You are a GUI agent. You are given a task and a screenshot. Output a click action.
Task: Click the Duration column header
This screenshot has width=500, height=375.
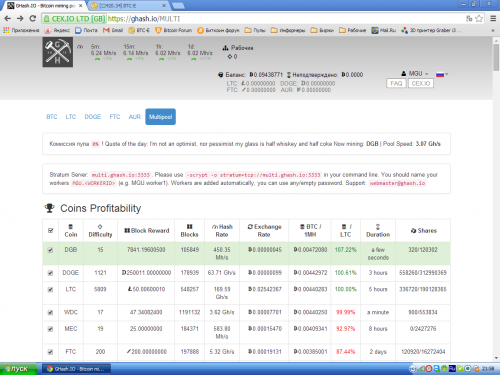pyautogui.click(x=378, y=230)
